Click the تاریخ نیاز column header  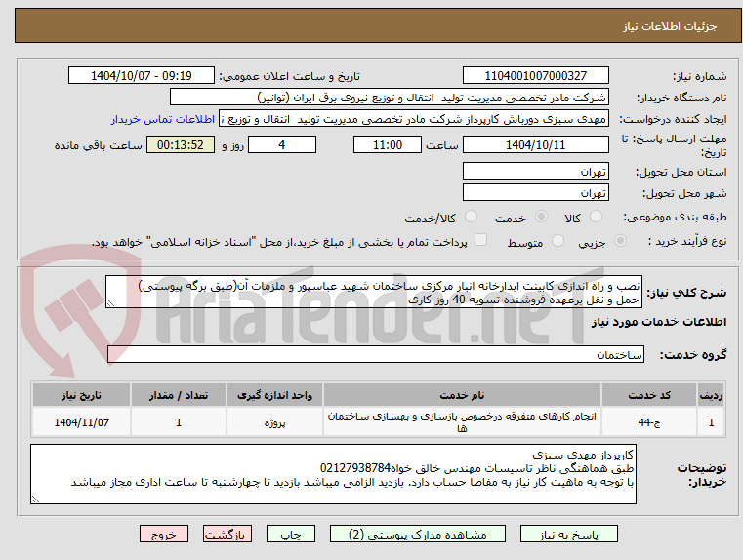point(81,395)
